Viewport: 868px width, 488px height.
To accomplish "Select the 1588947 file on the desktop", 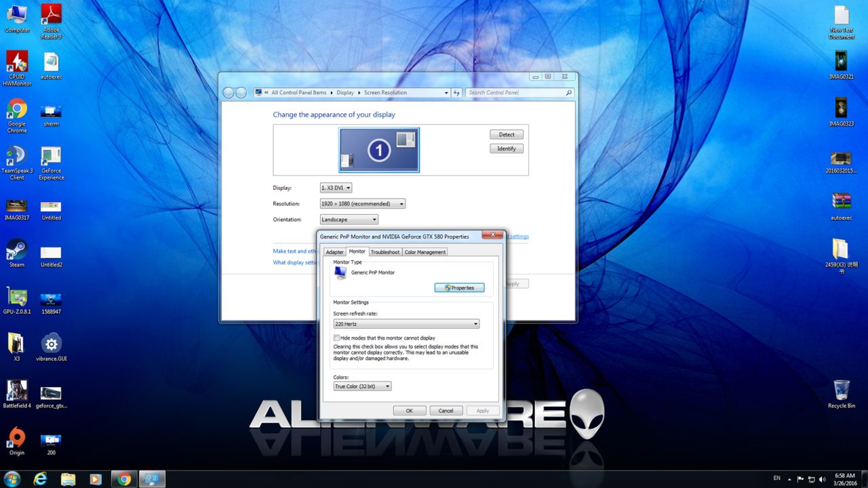I will 52,304.
